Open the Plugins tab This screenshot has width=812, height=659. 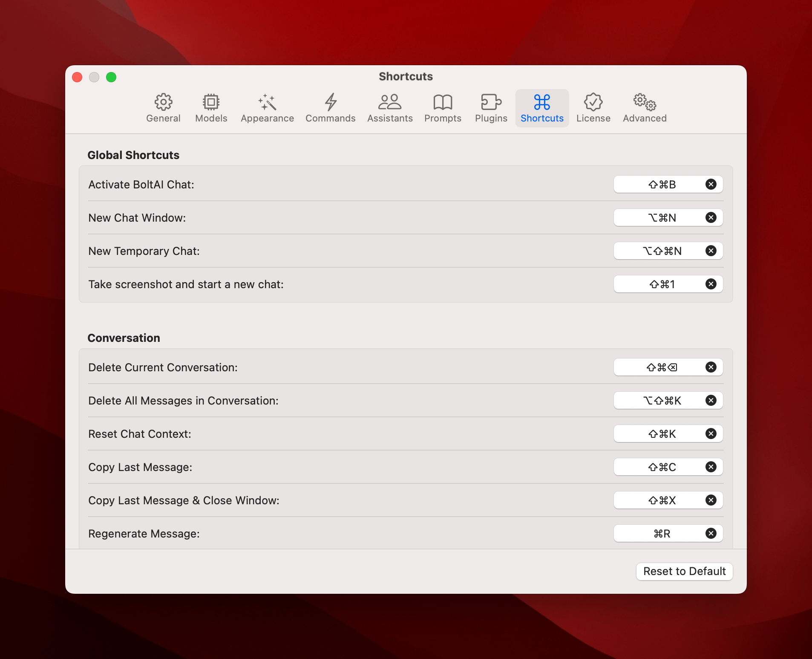click(x=491, y=108)
